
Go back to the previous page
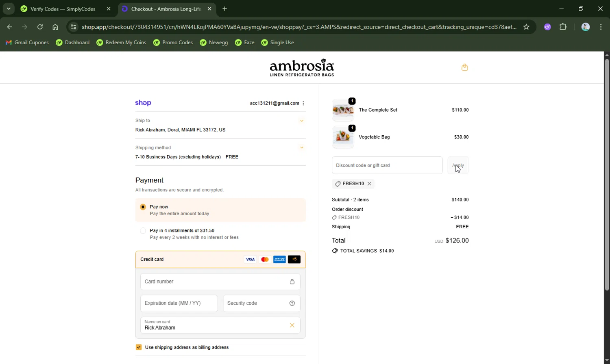(x=10, y=27)
